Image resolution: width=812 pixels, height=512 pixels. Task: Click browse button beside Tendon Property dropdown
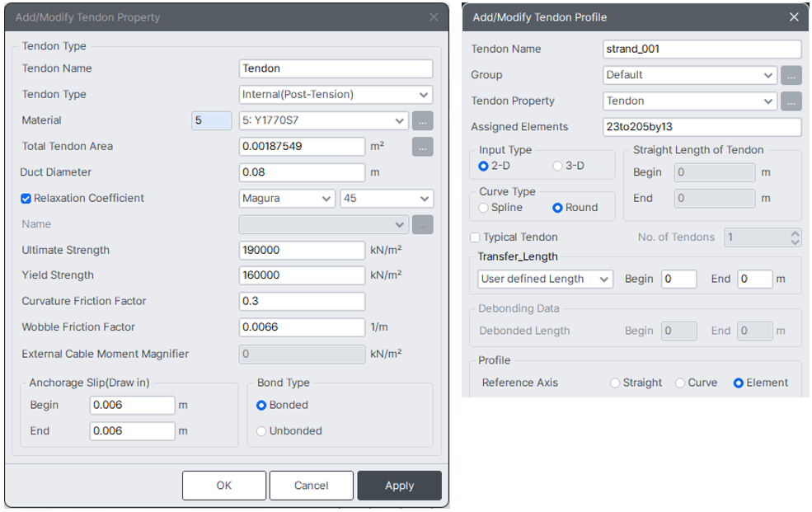pyautogui.click(x=791, y=101)
